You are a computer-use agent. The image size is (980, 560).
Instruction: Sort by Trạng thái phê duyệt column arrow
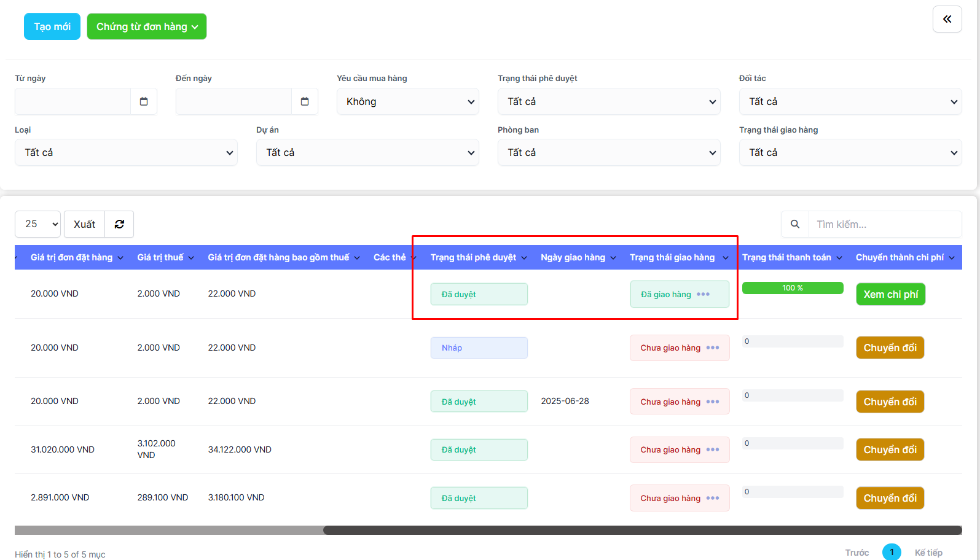pos(524,258)
